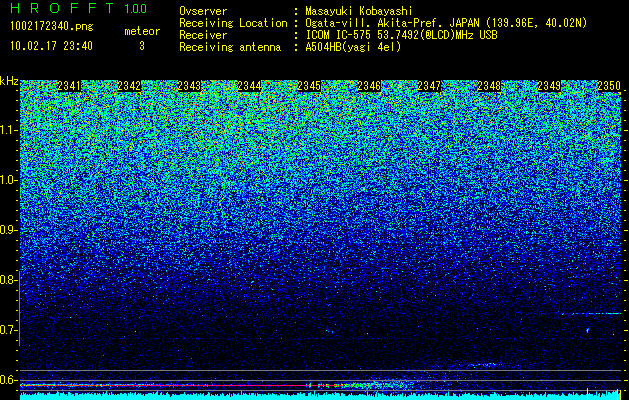The height and width of the screenshot is (400, 629).
Task: Click the 2348 time marker
Action: point(489,86)
